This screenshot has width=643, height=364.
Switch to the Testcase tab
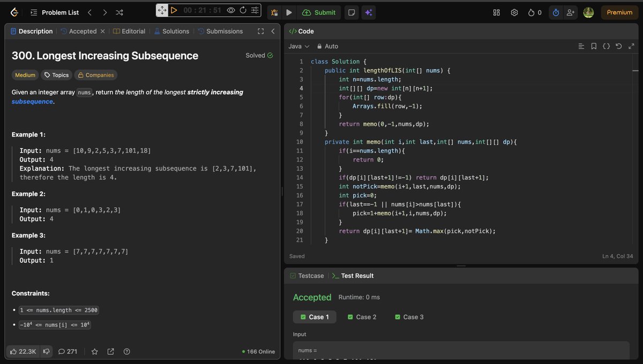[x=307, y=276]
